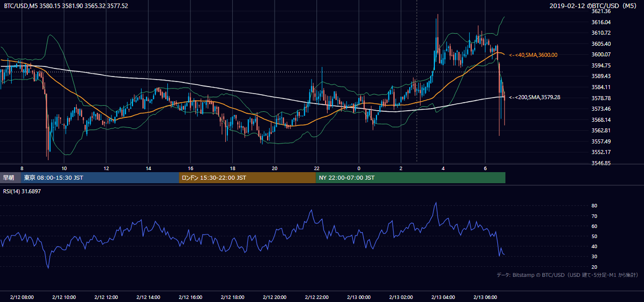Click bottom time label 2/12 22:00
Screen dimensions: 644x302
pos(316,297)
